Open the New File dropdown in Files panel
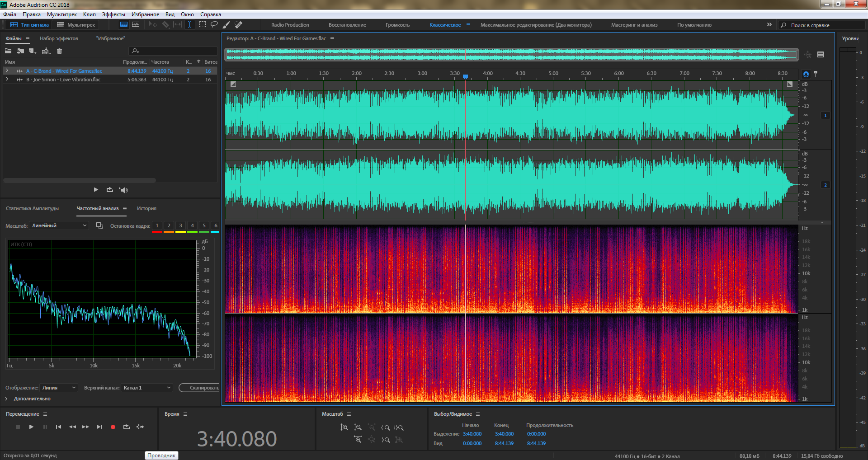Screen dimensions: 868x460 [x=33, y=51]
